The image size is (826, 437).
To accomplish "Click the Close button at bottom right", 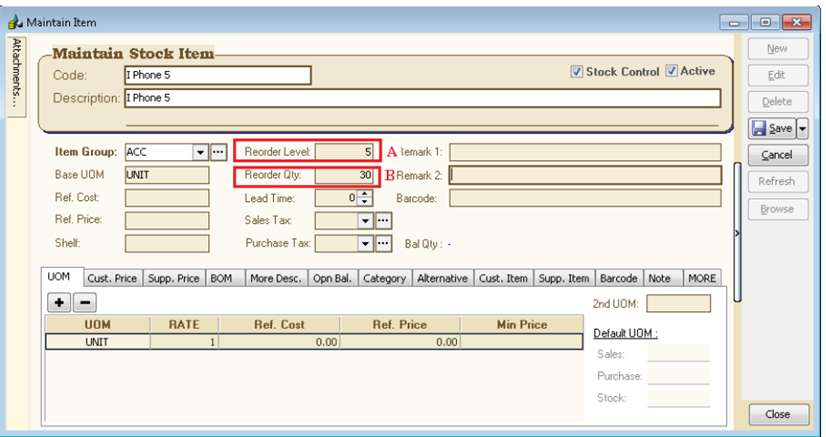I will [x=776, y=414].
